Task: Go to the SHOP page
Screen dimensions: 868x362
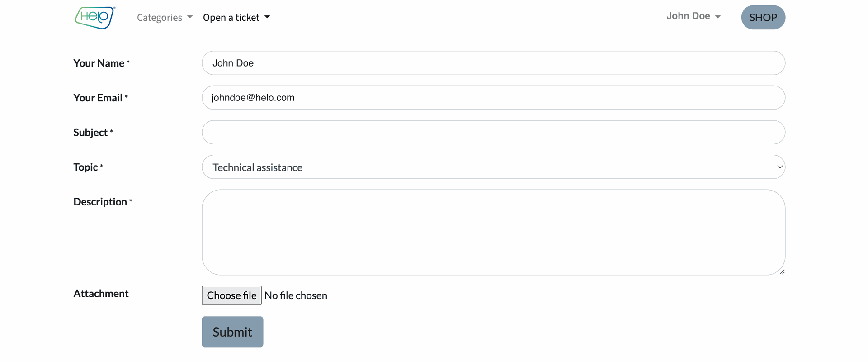Action: tap(763, 18)
